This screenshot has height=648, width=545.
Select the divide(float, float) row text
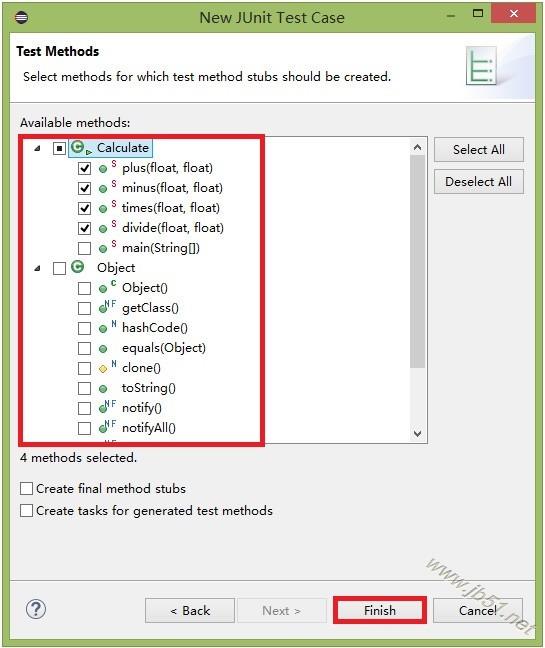[173, 228]
